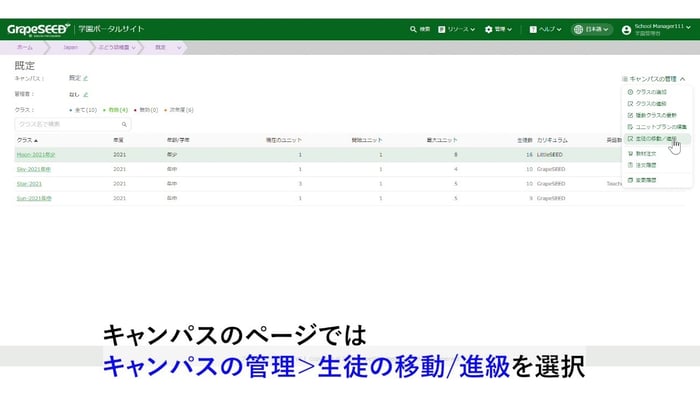Sort by the カリキュラム column header
This screenshot has width=700, height=393.
(552, 140)
